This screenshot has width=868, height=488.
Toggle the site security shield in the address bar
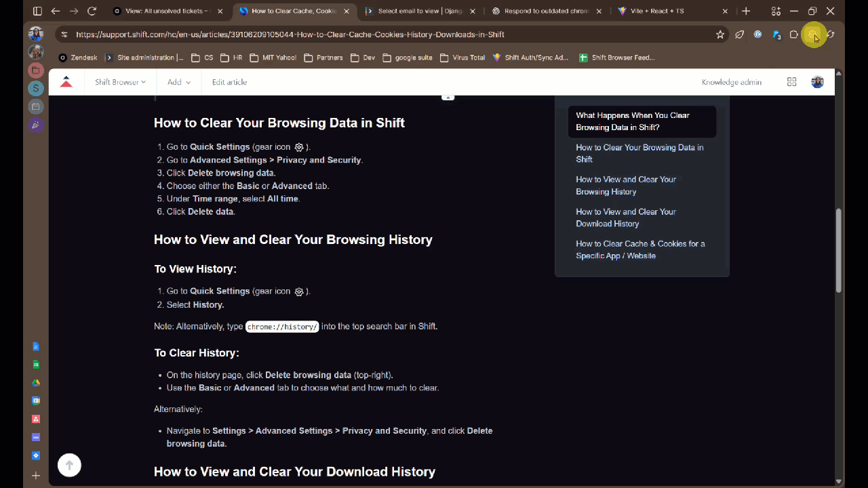tap(63, 34)
